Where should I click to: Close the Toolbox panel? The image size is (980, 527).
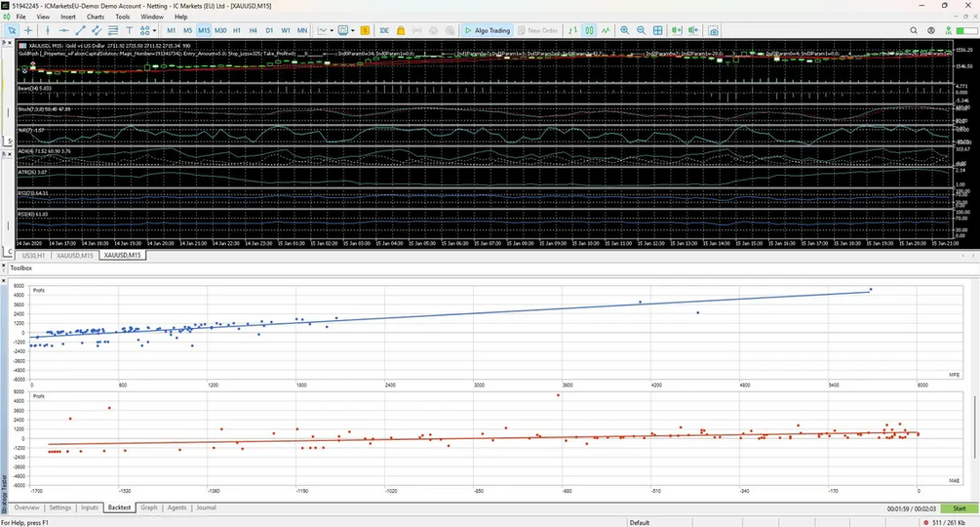click(4, 267)
